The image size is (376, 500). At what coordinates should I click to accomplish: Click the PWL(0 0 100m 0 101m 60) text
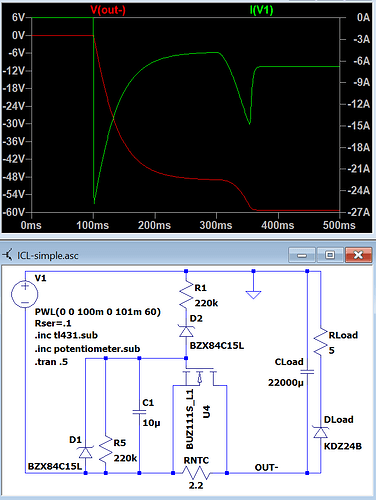pos(98,312)
